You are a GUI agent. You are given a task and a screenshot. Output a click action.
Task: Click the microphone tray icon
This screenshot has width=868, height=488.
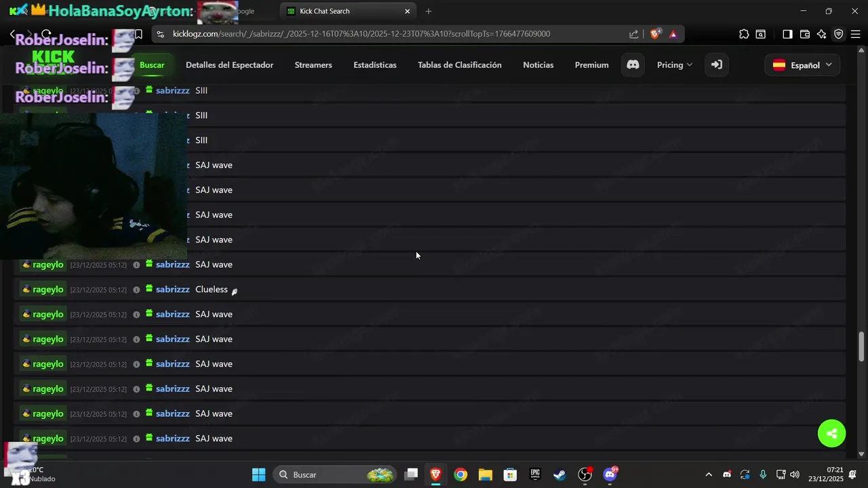coord(763,474)
